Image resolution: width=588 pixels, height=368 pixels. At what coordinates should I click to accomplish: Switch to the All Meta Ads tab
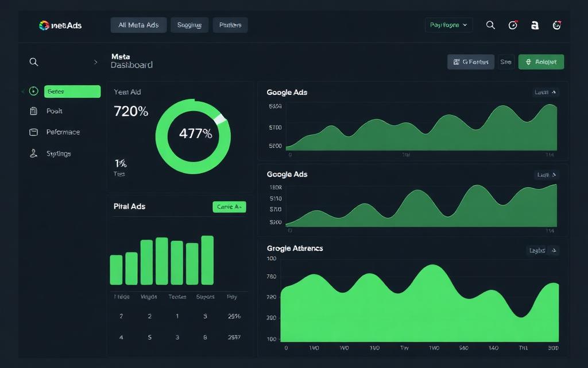[x=138, y=25]
